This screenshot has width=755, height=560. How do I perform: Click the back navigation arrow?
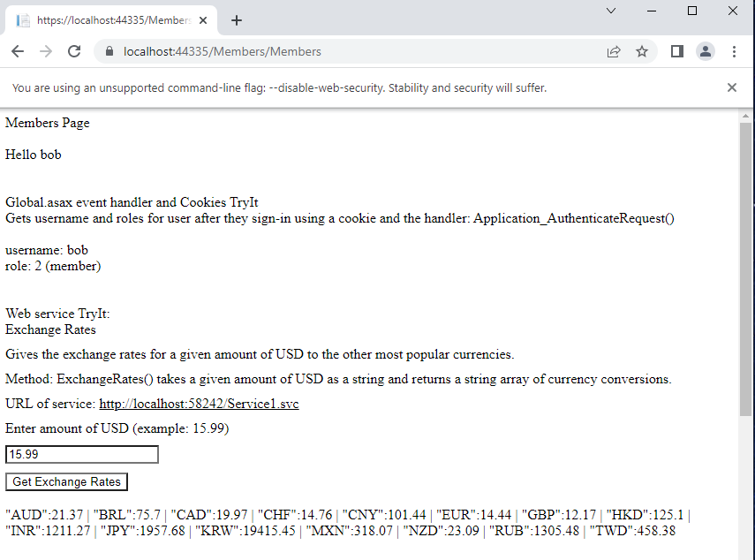point(18,52)
